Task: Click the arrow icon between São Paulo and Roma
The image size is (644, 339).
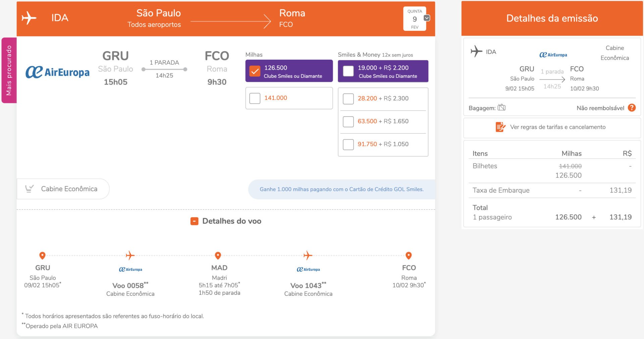Action: [231, 21]
